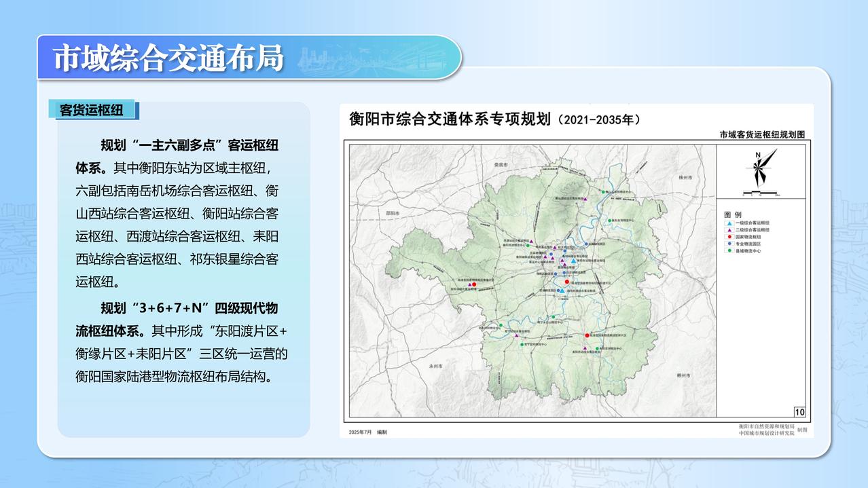Select the red circle 国家物流枢纽 legend symbol
Screen dimensions: 868x488
(728, 236)
